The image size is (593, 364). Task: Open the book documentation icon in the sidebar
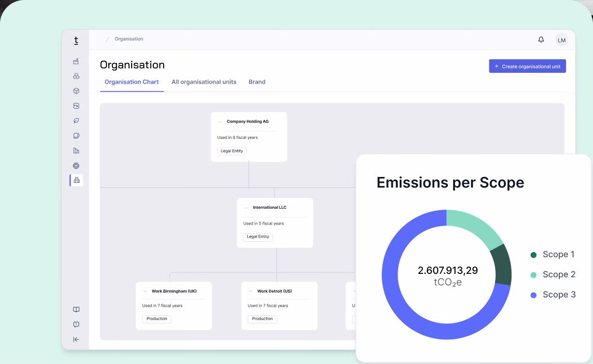76,310
